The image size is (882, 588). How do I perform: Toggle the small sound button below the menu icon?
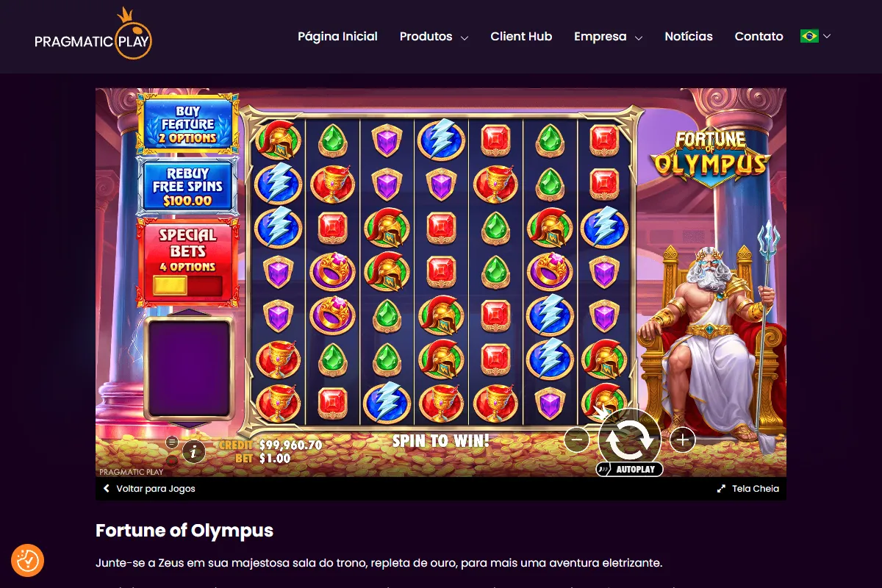[x=172, y=461]
